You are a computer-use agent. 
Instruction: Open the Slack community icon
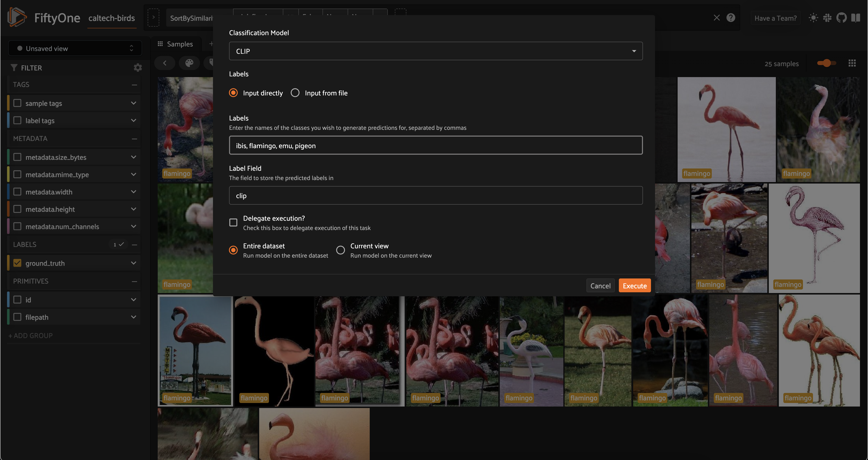(x=827, y=18)
